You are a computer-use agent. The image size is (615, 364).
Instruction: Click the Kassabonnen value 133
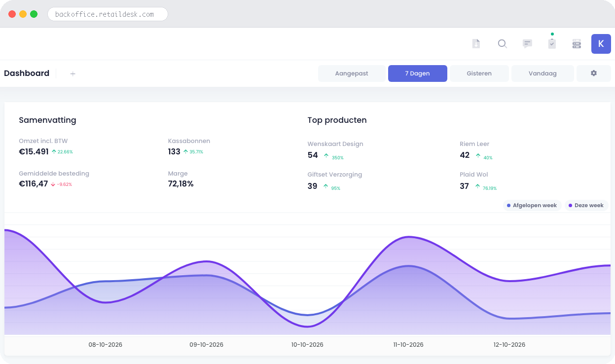[174, 152]
